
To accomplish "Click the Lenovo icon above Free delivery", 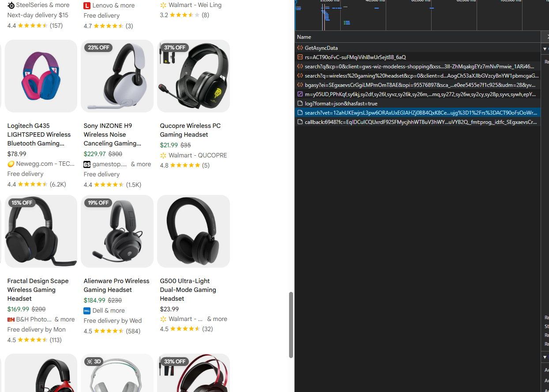I will tap(86, 6).
